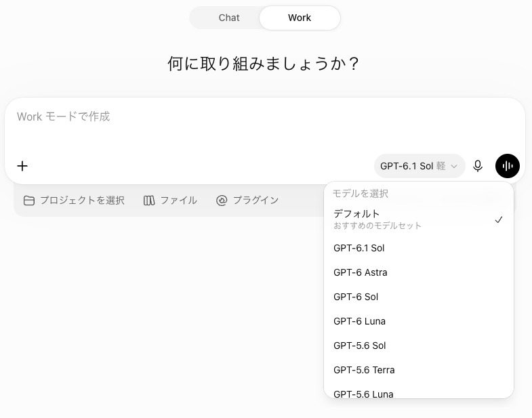Select GPT-6 Astra model

(419, 272)
